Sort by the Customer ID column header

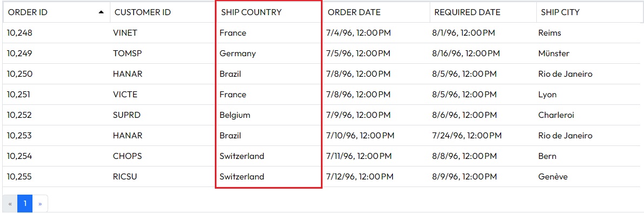coord(163,12)
